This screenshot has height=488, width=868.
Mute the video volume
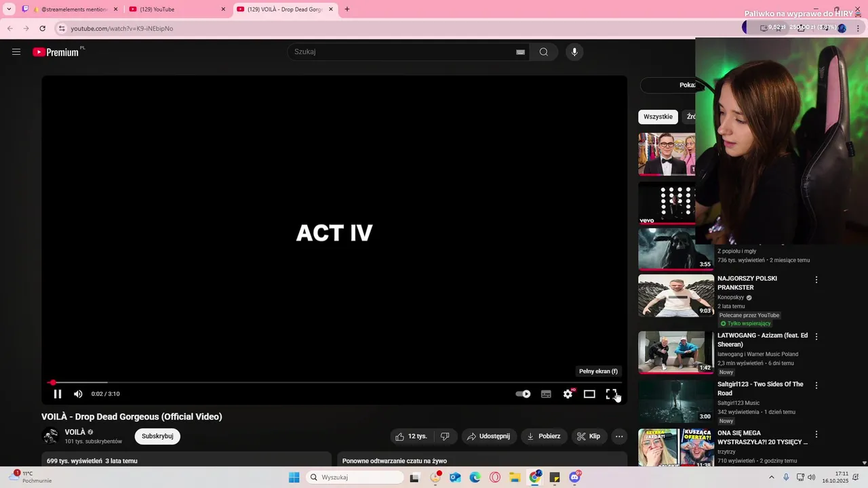78,394
